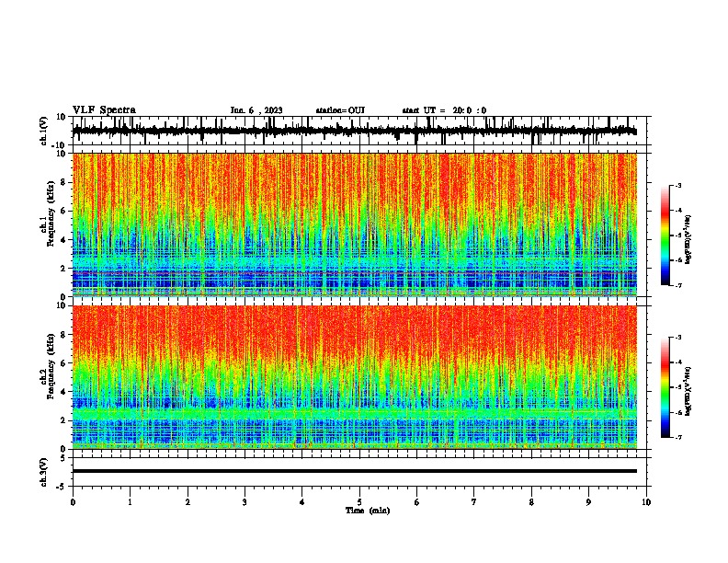Click the "-3" label on ch.1 colorbar

point(678,185)
